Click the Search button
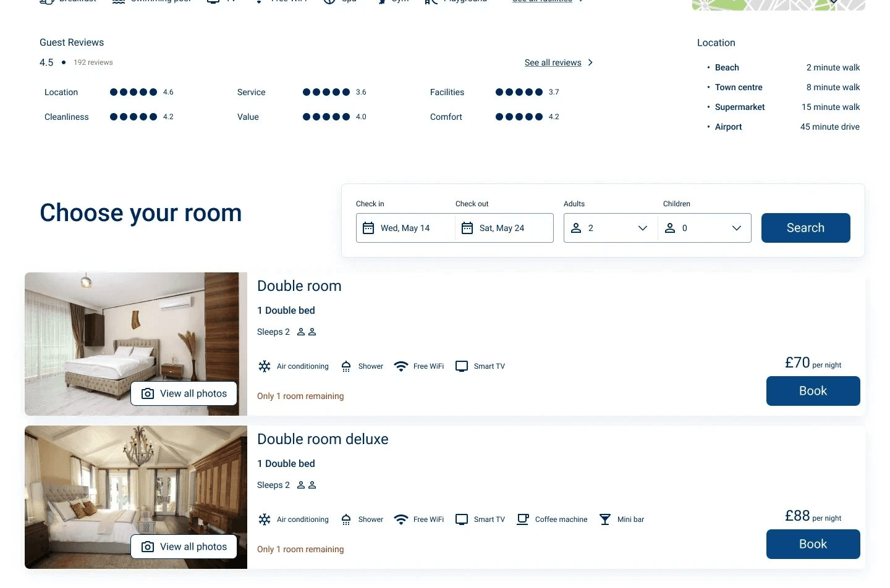 coord(806,228)
